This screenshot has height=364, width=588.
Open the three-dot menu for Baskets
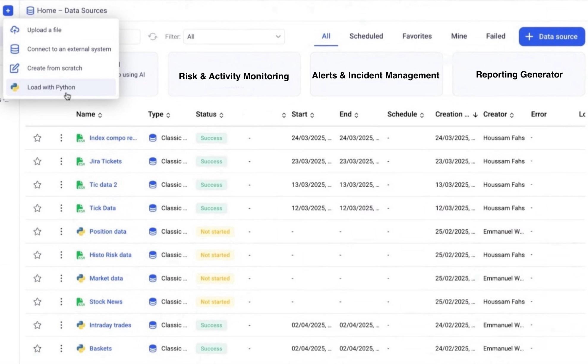point(61,348)
